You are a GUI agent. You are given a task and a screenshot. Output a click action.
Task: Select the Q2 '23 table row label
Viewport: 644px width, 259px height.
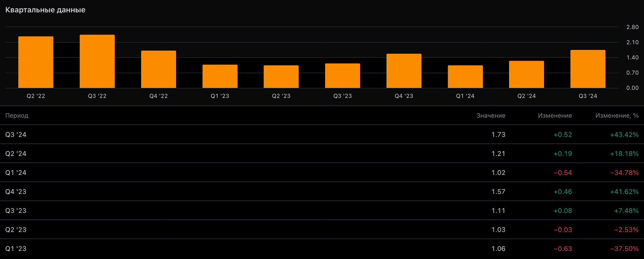16,229
